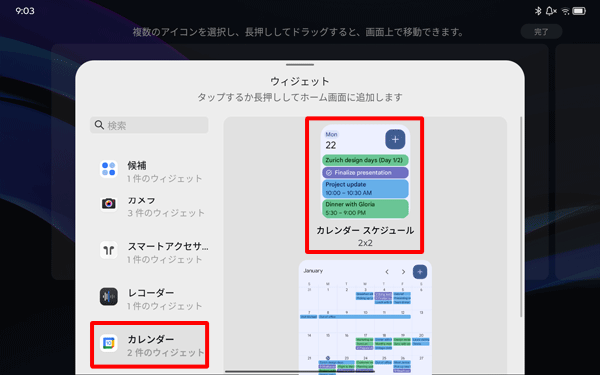The height and width of the screenshot is (375, 600).
Task: Tap the Finalize presentation task
Action: [365, 173]
